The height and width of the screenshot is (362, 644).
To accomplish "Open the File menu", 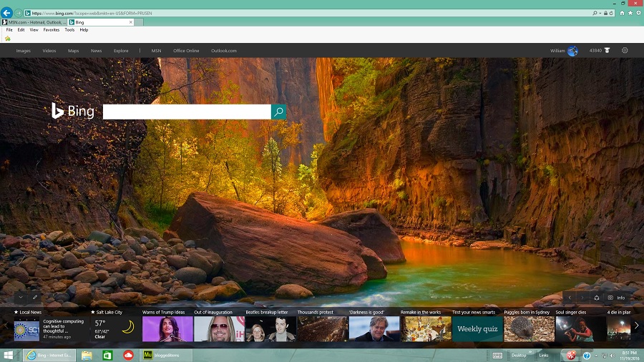I will coord(9,29).
